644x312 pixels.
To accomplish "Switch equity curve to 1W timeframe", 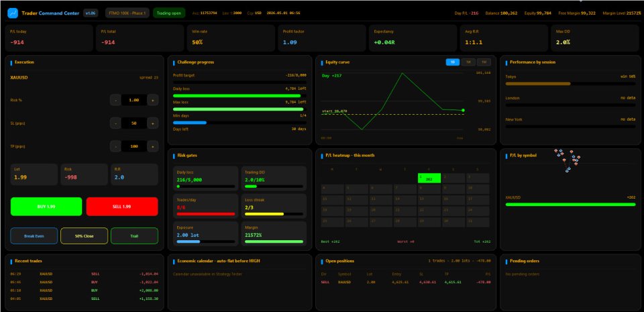I will pyautogui.click(x=468, y=62).
